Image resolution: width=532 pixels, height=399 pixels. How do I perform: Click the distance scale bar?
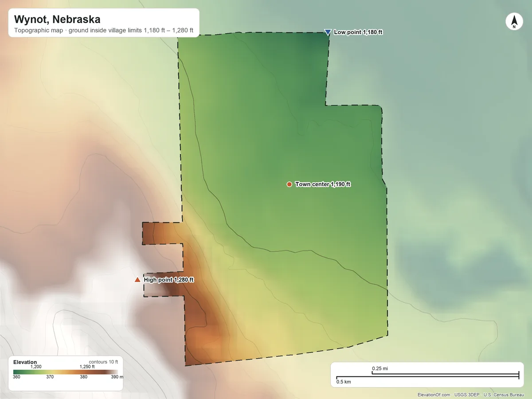(427, 376)
